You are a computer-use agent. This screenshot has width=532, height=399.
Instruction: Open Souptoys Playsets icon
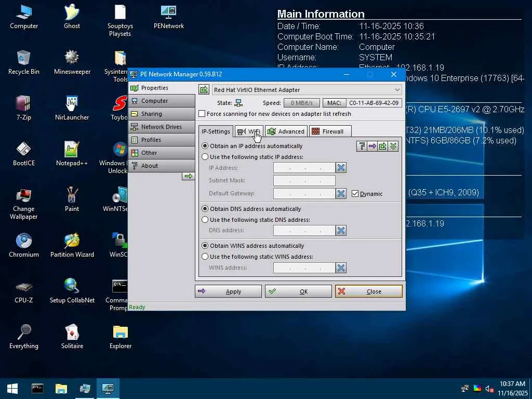pos(120,20)
